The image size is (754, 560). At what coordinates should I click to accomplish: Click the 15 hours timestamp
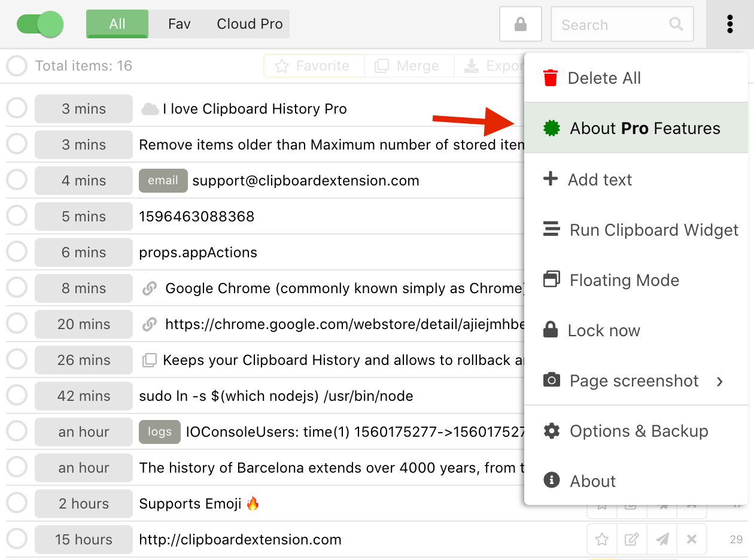[x=84, y=540]
